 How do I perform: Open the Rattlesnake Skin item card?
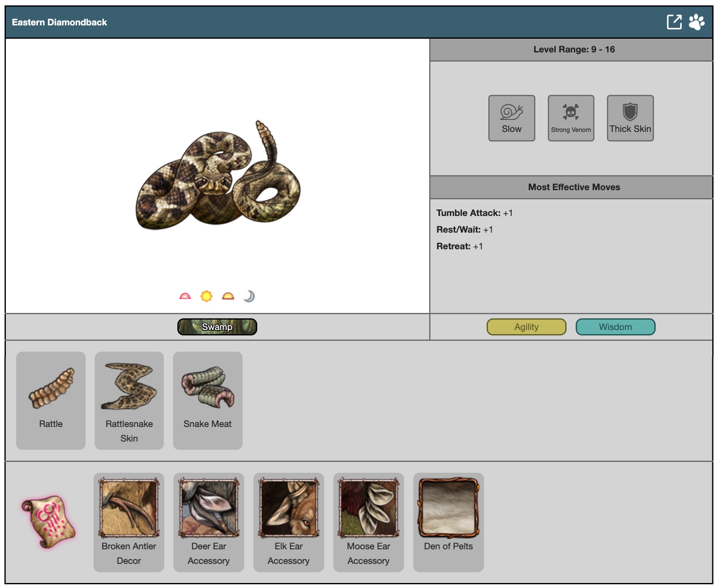tap(129, 400)
